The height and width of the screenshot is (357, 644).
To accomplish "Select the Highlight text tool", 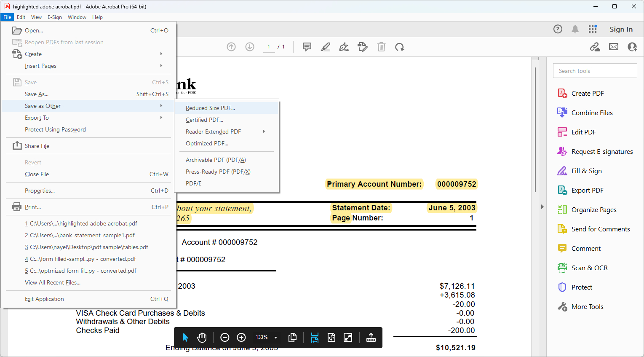I will (x=325, y=47).
